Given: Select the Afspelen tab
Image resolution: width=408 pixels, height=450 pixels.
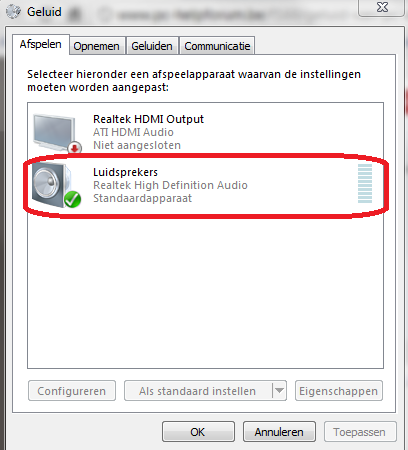Looking at the screenshot, I should coord(41,44).
